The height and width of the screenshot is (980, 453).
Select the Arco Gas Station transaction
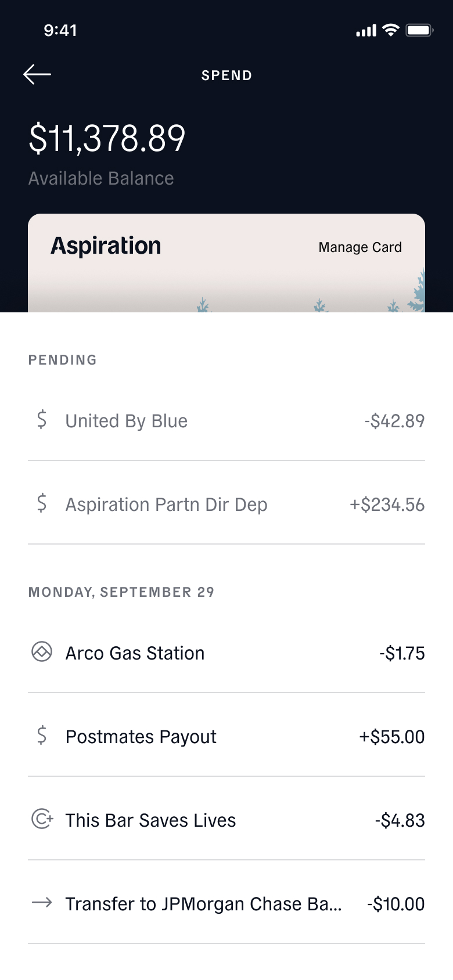coord(227,652)
